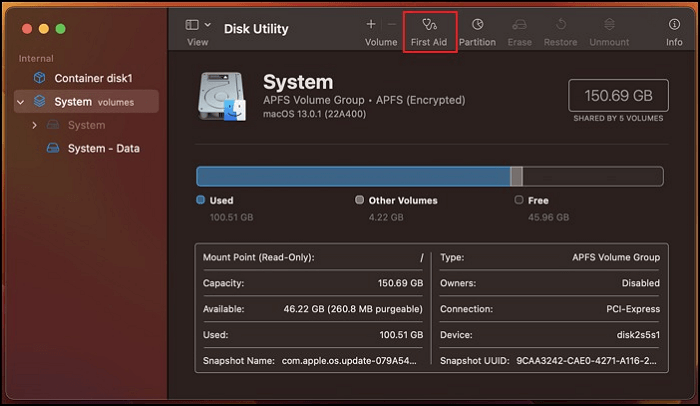The image size is (700, 406).
Task: Click the Available 46.22 GB row
Action: (313, 309)
